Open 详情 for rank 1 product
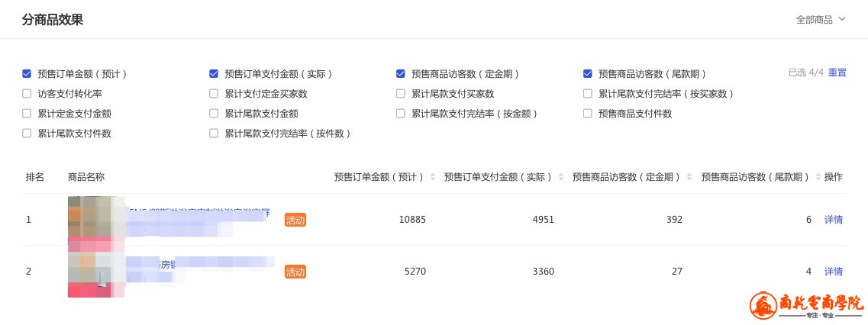This screenshot has width=868, height=325. pyautogui.click(x=834, y=220)
